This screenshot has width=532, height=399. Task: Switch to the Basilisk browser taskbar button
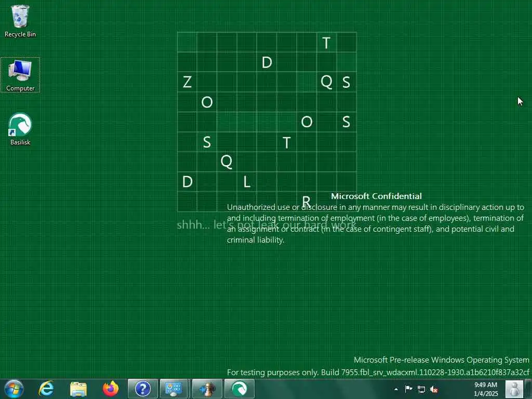click(239, 389)
